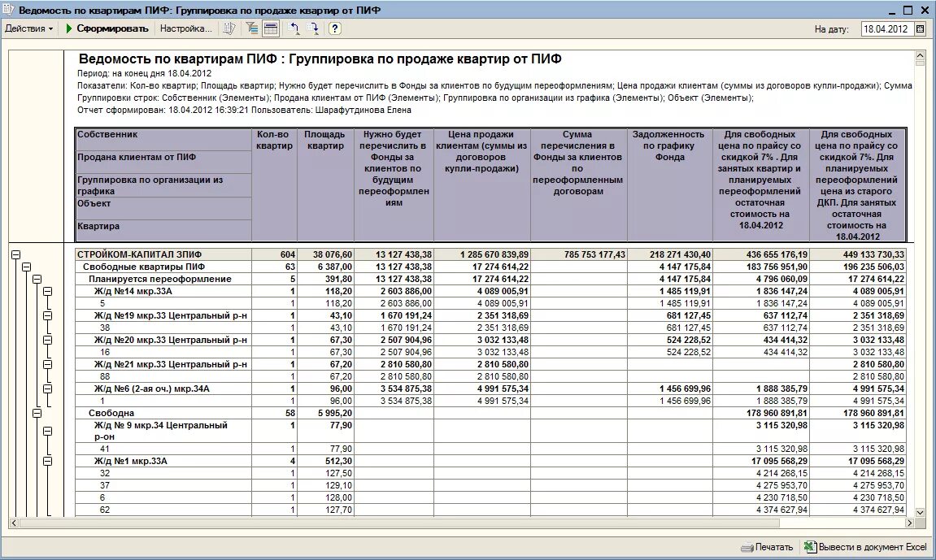Collapse the Ж/д №14 мкр.33А node
Image resolution: width=936 pixels, height=560 pixels.
(48, 292)
